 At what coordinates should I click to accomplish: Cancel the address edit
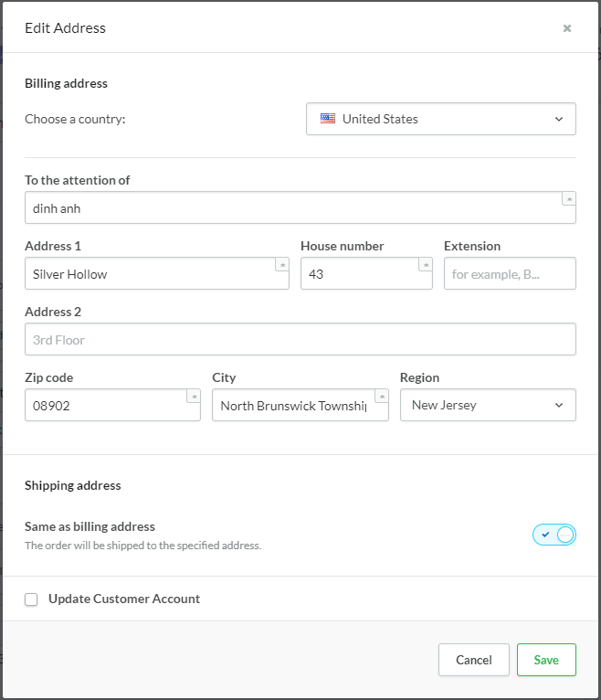(474, 660)
